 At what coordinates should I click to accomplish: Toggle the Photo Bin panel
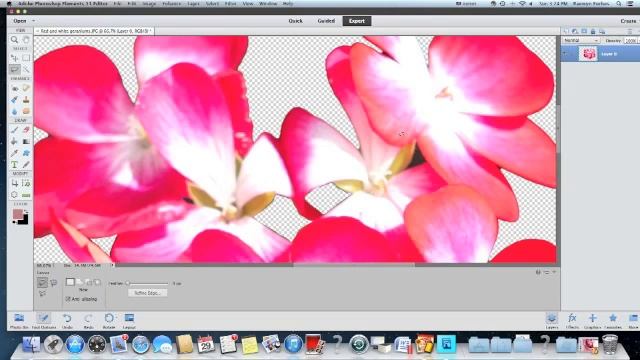(x=19, y=321)
